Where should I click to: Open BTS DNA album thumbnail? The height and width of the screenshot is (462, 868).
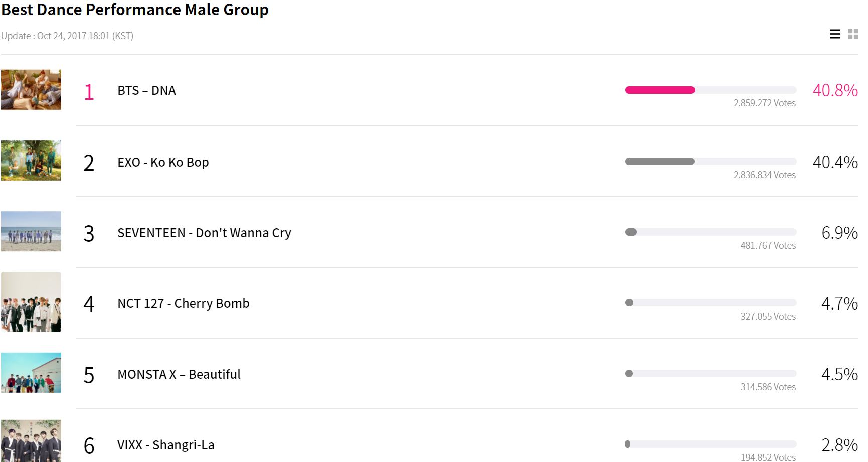pyautogui.click(x=31, y=90)
